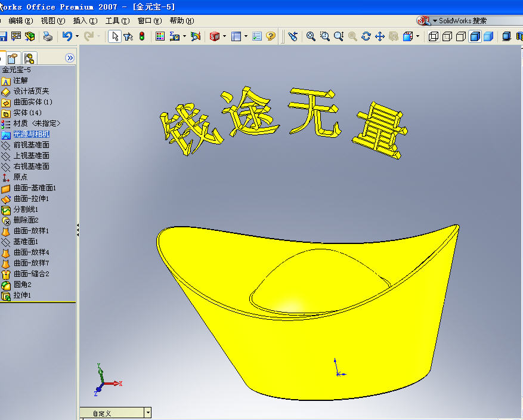Click the Rotate View icon
This screenshot has height=420, width=523.
[x=366, y=36]
